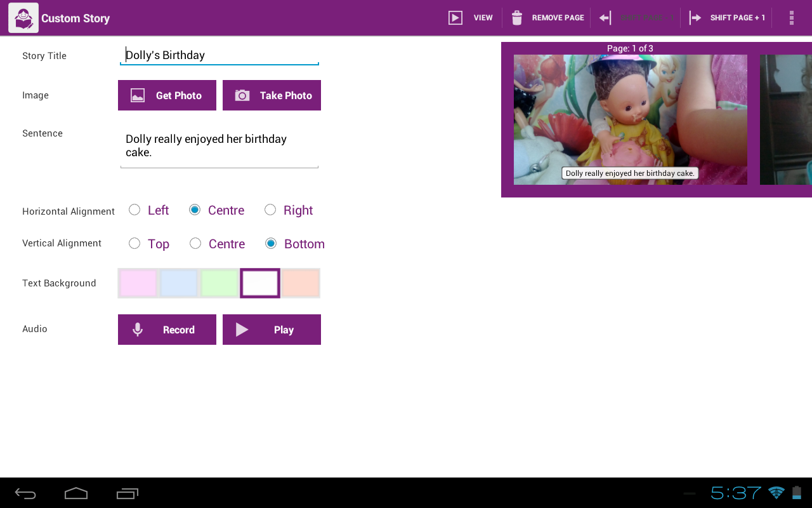Tap the Custom Story app icon
The height and width of the screenshot is (508, 812).
[x=23, y=18]
